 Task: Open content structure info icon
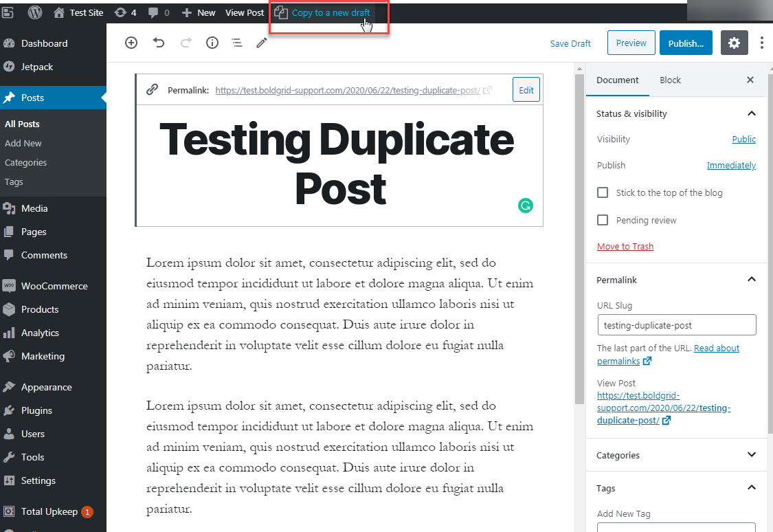(212, 43)
